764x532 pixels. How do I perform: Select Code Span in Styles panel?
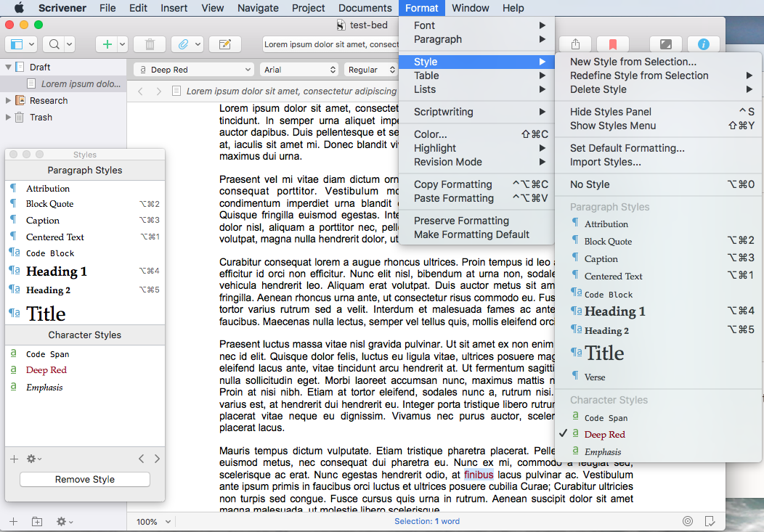[85, 354]
